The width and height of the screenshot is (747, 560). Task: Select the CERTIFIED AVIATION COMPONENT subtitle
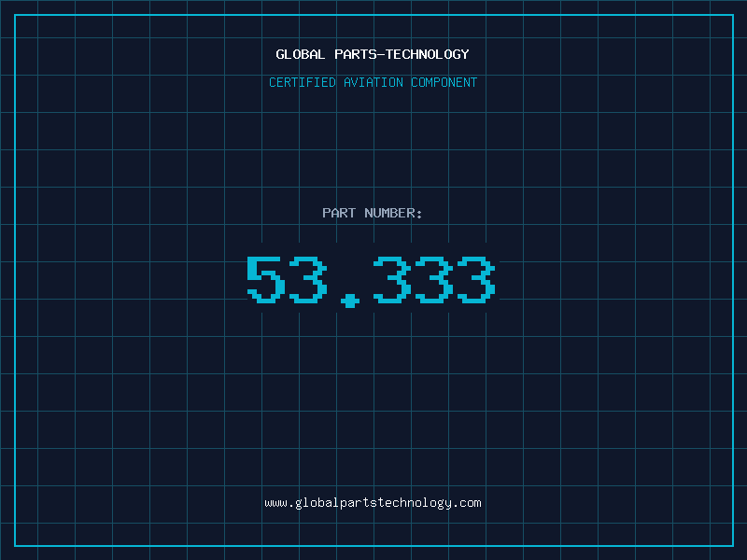(x=373, y=82)
